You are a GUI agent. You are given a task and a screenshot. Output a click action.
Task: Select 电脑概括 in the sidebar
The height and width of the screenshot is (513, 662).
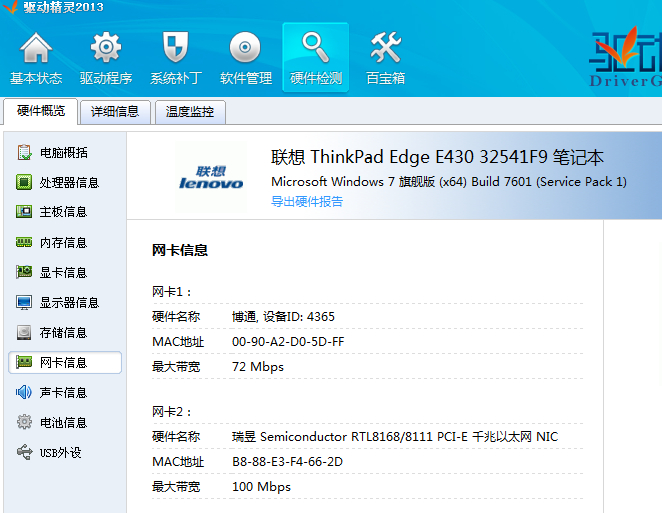[65, 152]
